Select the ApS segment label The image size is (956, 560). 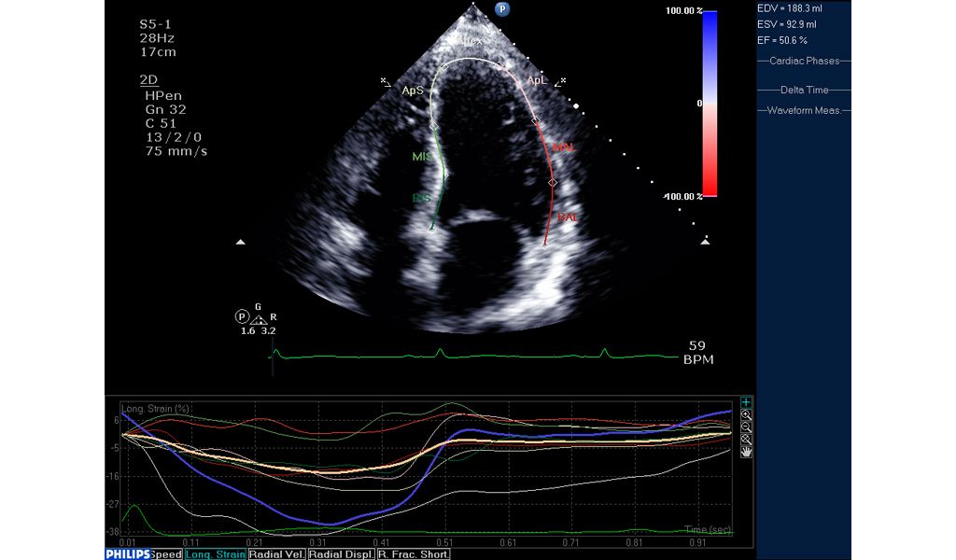click(x=412, y=91)
